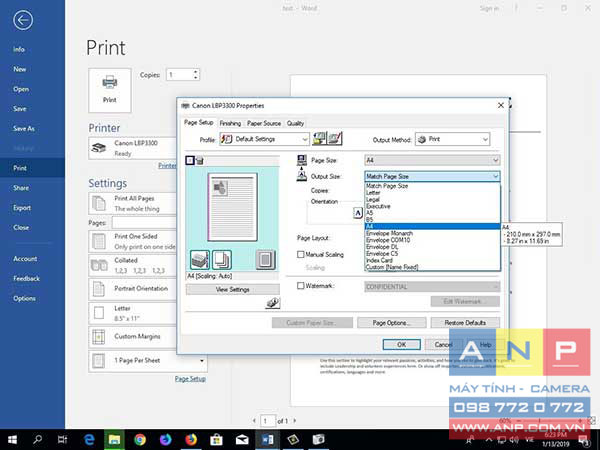
Task: Click the View Settings button
Action: (x=233, y=290)
